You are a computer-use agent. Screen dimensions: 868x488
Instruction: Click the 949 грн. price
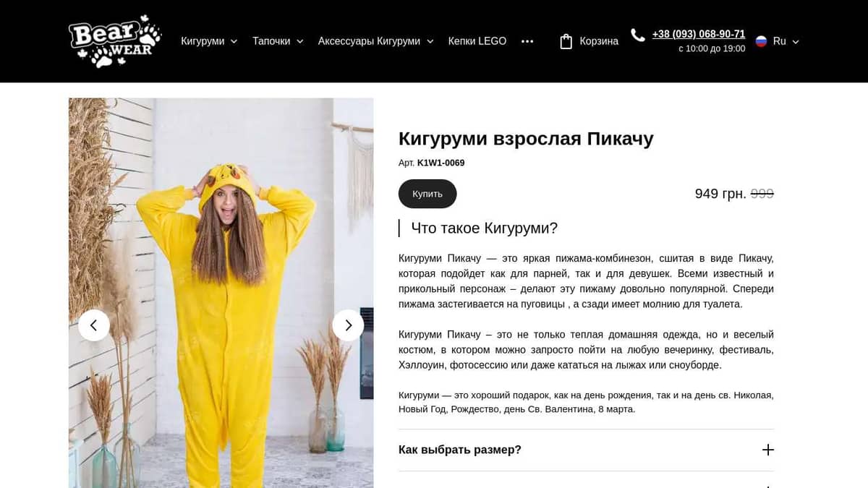tap(720, 194)
